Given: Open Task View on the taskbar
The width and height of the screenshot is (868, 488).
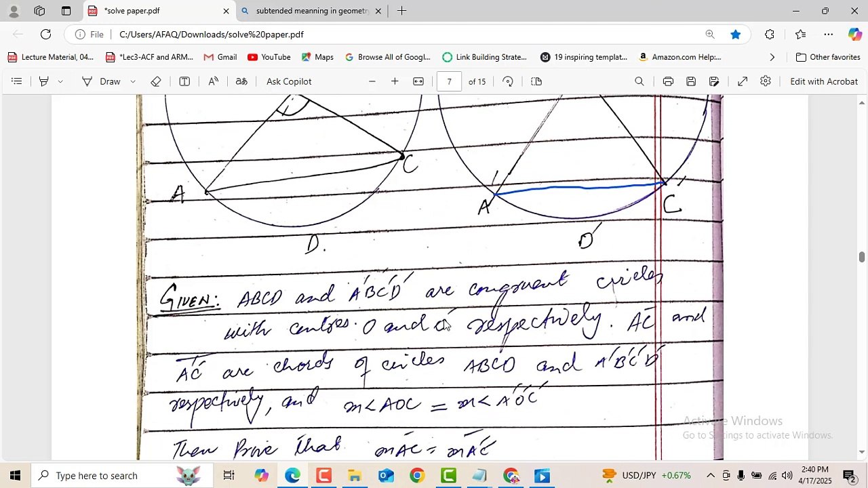Looking at the screenshot, I should tap(229, 475).
